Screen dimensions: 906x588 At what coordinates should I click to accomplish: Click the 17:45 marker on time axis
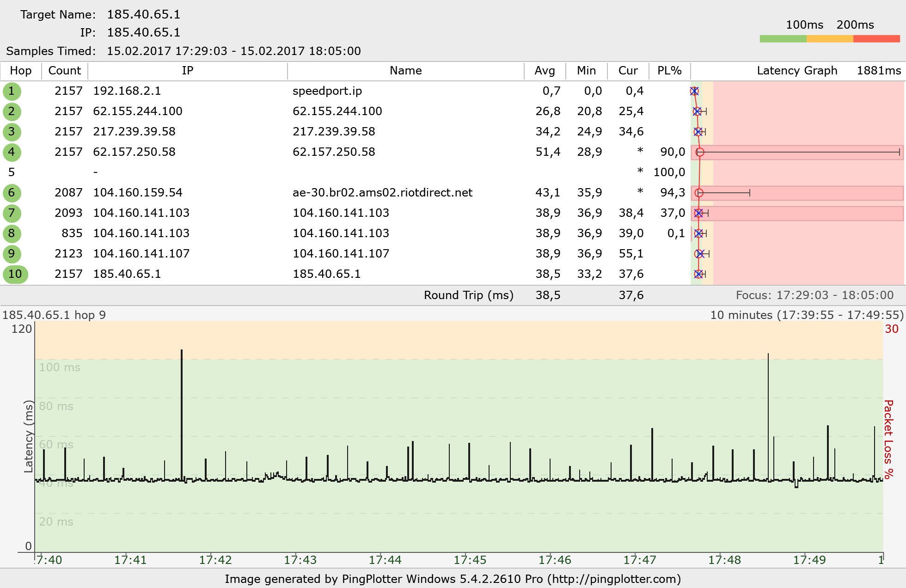[x=470, y=560]
